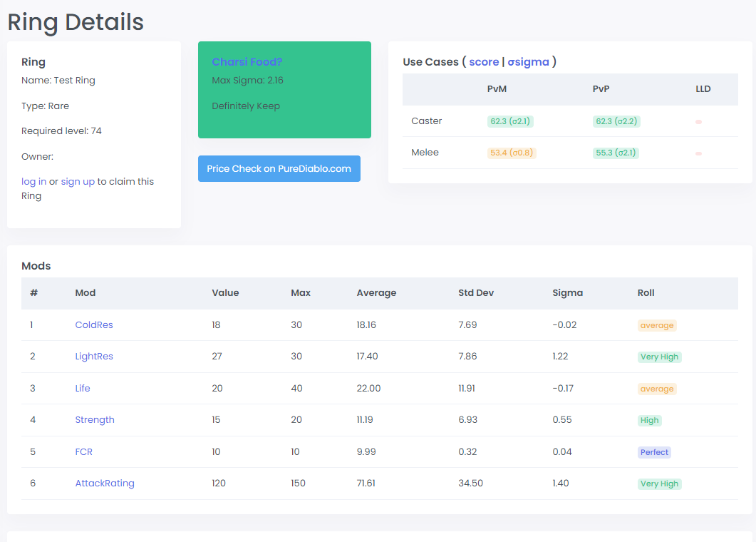Image resolution: width=756 pixels, height=542 pixels.
Task: Open the 'Charsi Food?' heading link
Action: [247, 62]
